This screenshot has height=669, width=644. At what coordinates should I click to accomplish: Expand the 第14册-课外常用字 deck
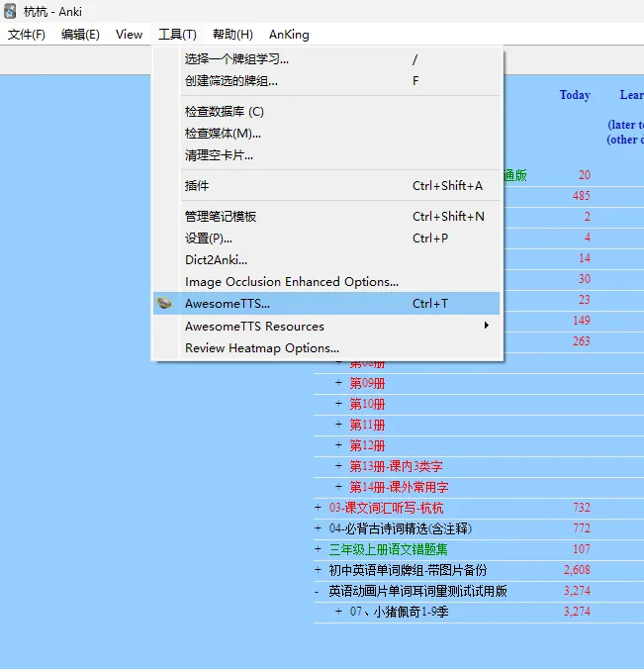[338, 486]
